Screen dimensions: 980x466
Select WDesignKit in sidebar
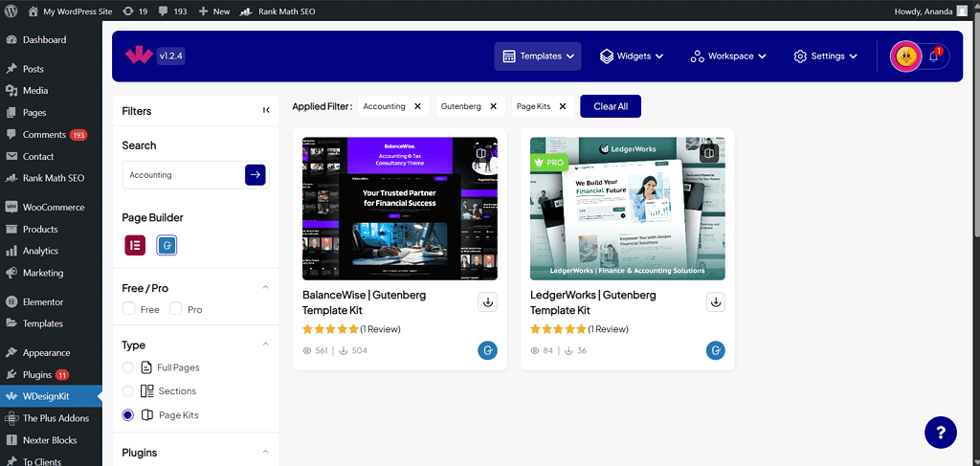coord(51,396)
